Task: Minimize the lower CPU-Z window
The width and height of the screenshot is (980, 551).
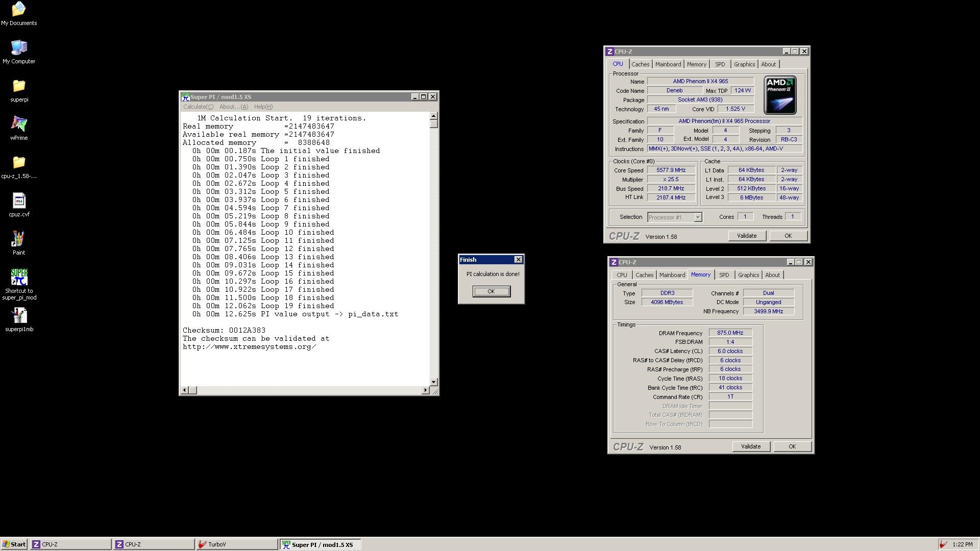Action: [790, 262]
